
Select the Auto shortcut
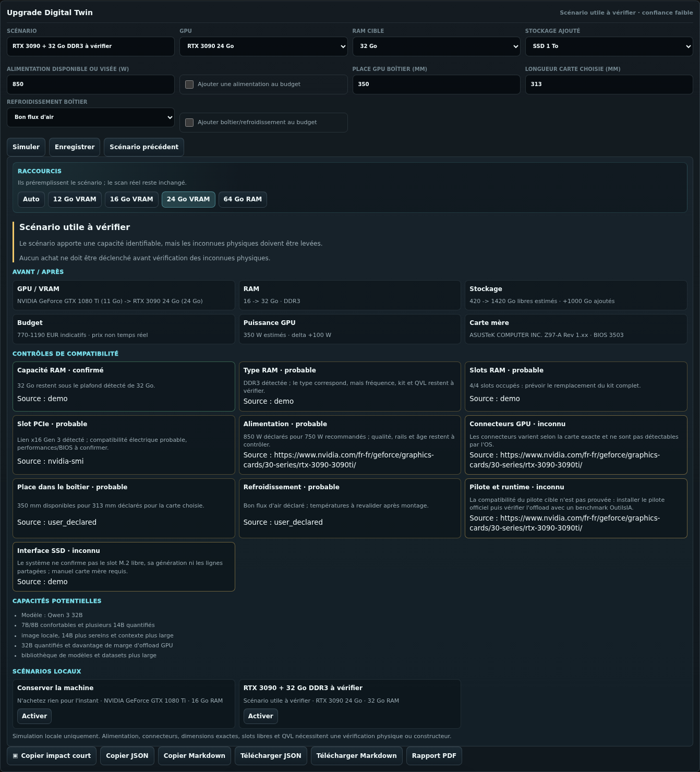(31, 199)
